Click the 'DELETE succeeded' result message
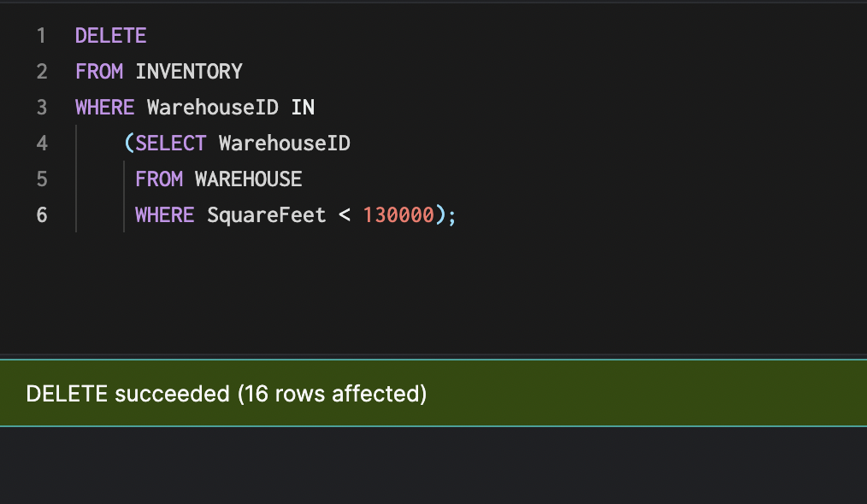Viewport: 867px width, 504px height. (x=227, y=394)
